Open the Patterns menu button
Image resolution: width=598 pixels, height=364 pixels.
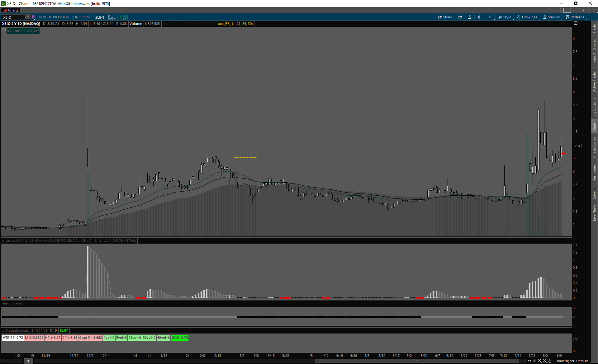coord(575,17)
